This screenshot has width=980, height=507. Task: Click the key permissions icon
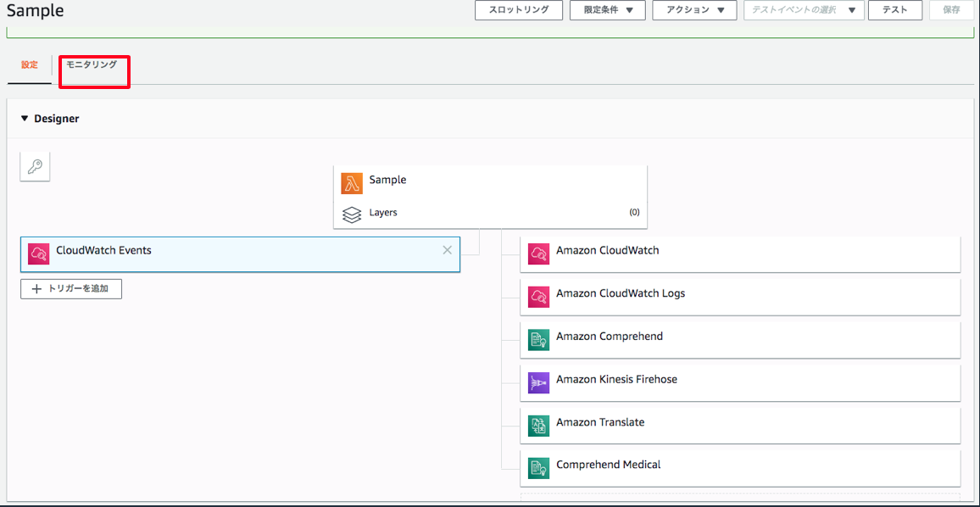click(35, 166)
